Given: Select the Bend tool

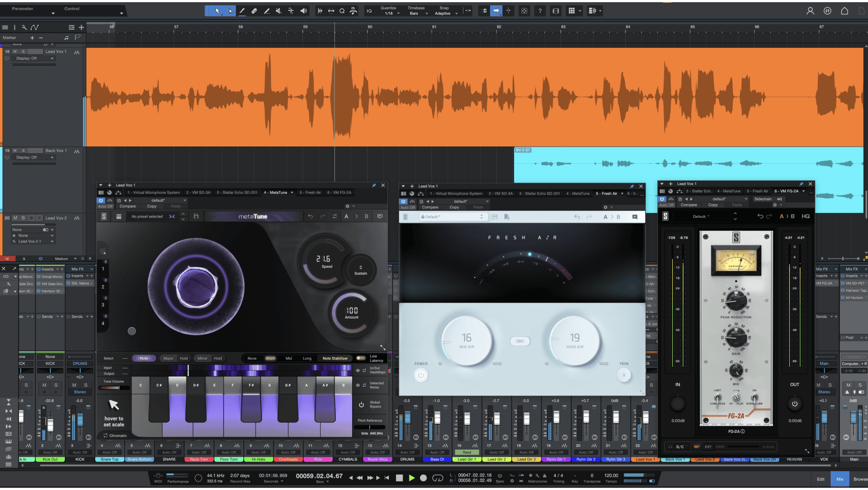Looking at the screenshot, I should (291, 11).
